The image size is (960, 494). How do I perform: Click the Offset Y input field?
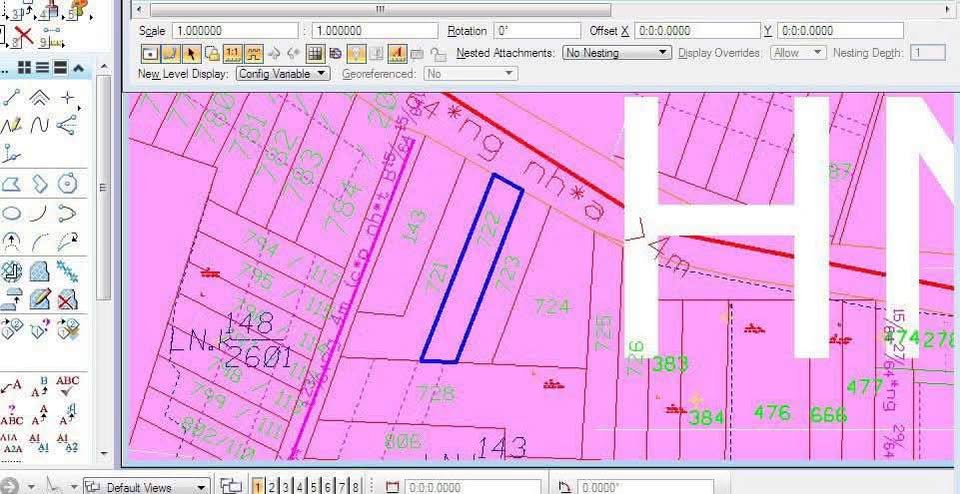click(840, 31)
